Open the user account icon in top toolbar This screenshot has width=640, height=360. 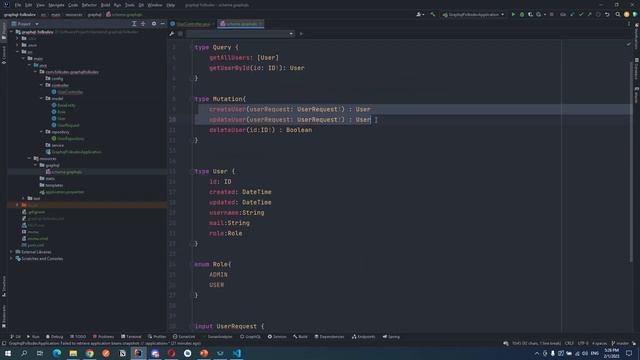[420, 14]
